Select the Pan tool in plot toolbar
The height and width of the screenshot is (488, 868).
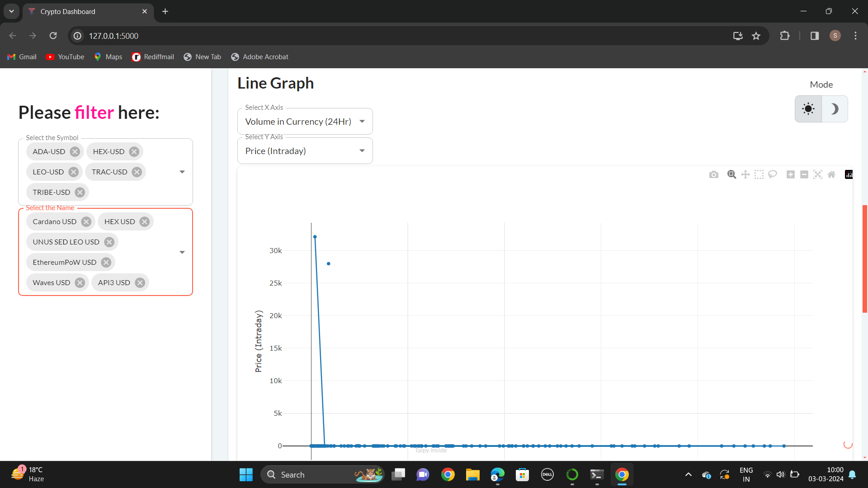[x=745, y=174]
